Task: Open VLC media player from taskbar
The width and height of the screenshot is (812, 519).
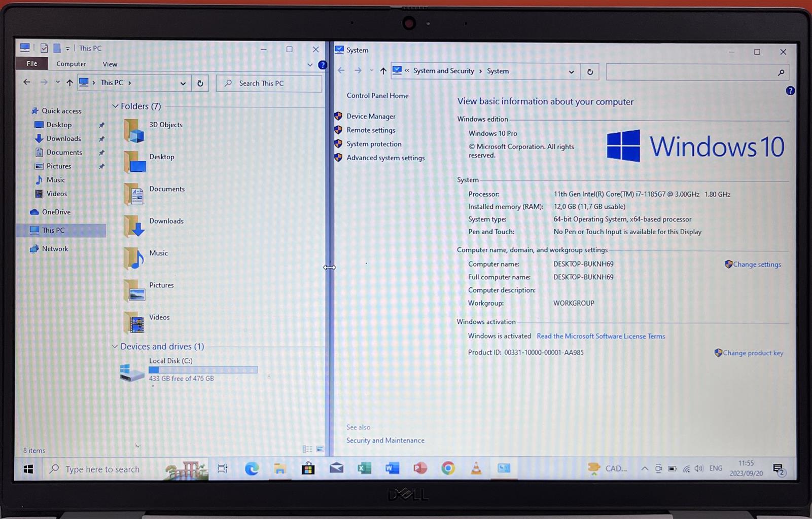Action: click(476, 468)
